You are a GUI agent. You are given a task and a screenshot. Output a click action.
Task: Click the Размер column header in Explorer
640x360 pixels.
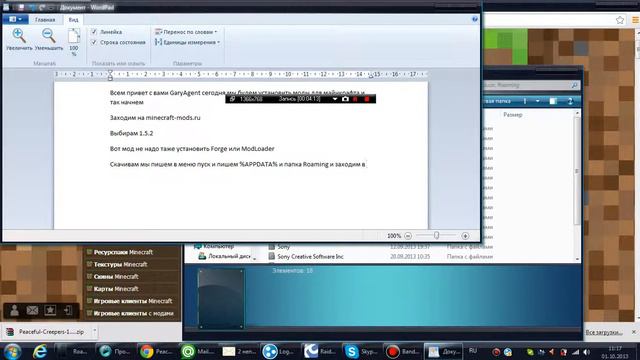pyautogui.click(x=513, y=115)
